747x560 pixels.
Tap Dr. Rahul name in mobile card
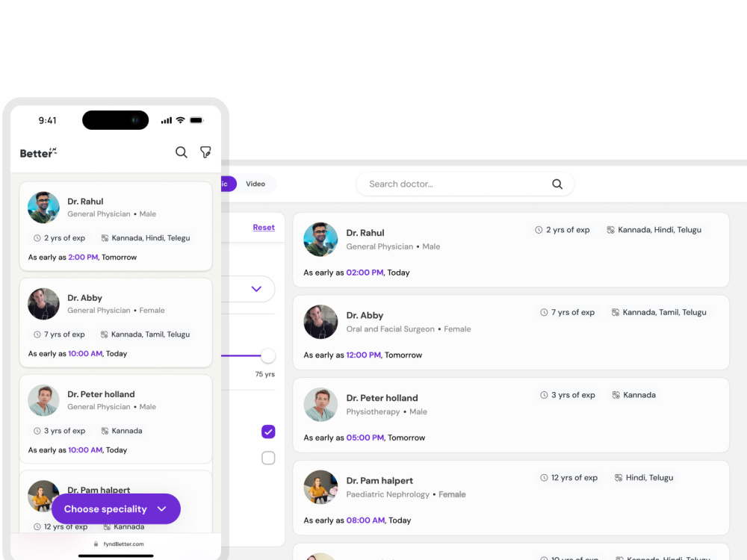pyautogui.click(x=85, y=202)
